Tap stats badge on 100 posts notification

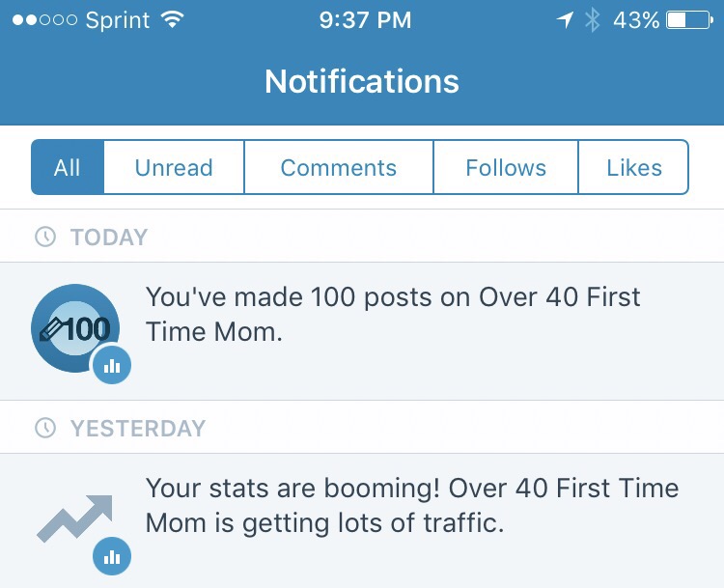[112, 366]
